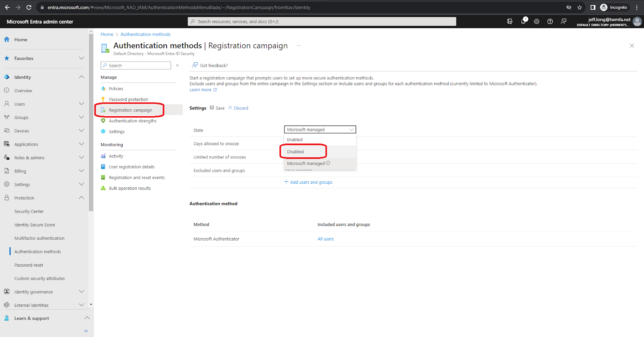Open the All users link
The image size is (644, 337).
(x=326, y=239)
